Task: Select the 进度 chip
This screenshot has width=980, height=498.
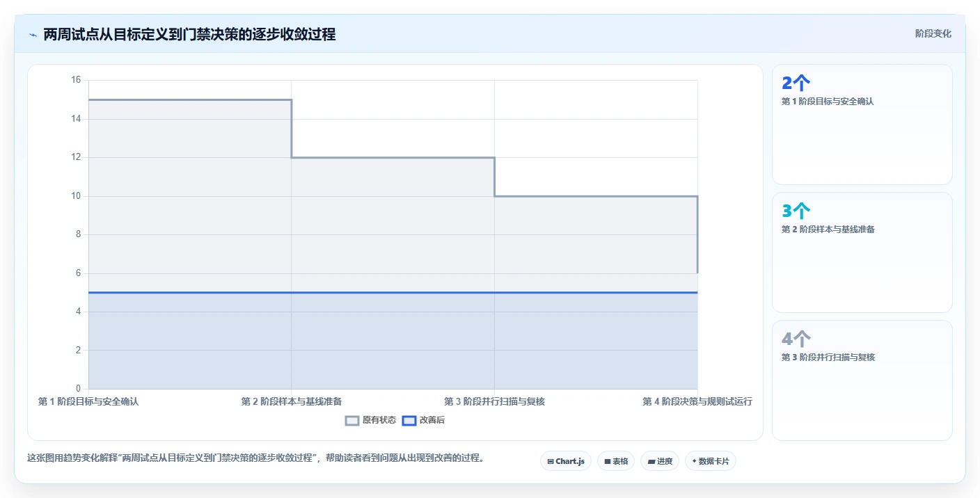Action: [660, 461]
